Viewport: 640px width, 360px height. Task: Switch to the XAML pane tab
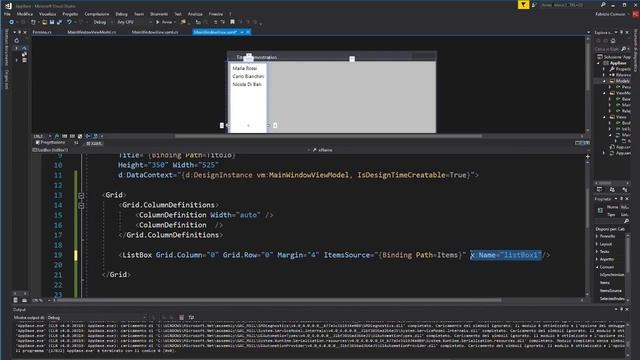click(95, 143)
